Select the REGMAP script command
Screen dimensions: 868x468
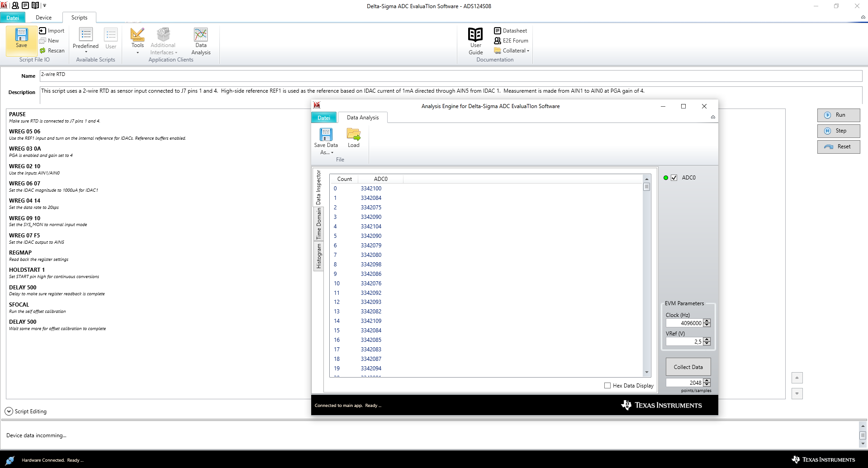pyautogui.click(x=20, y=253)
